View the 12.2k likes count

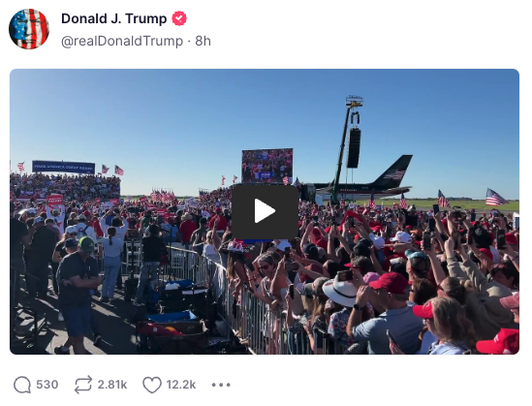pos(181,385)
